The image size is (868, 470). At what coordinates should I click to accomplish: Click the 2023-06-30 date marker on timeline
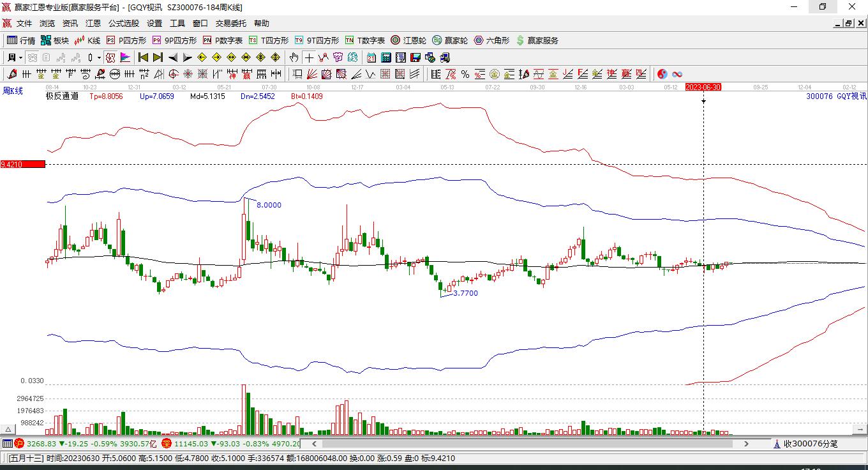coord(703,87)
